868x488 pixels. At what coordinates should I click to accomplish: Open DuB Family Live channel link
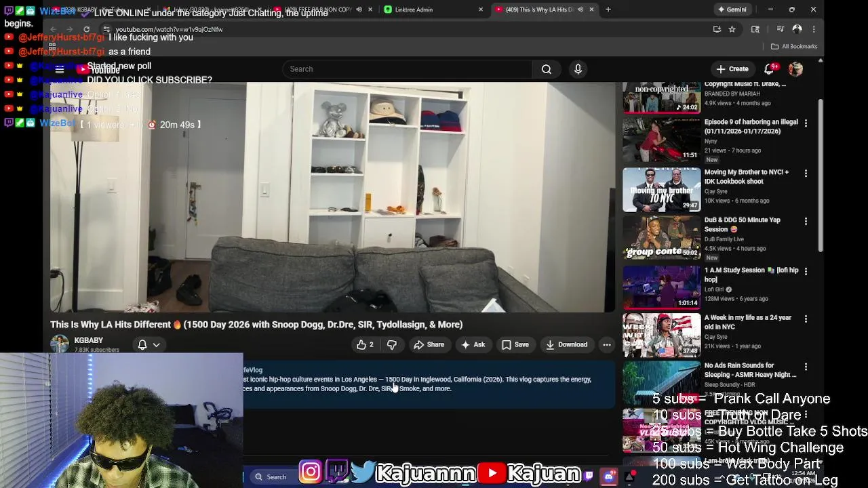coord(724,239)
